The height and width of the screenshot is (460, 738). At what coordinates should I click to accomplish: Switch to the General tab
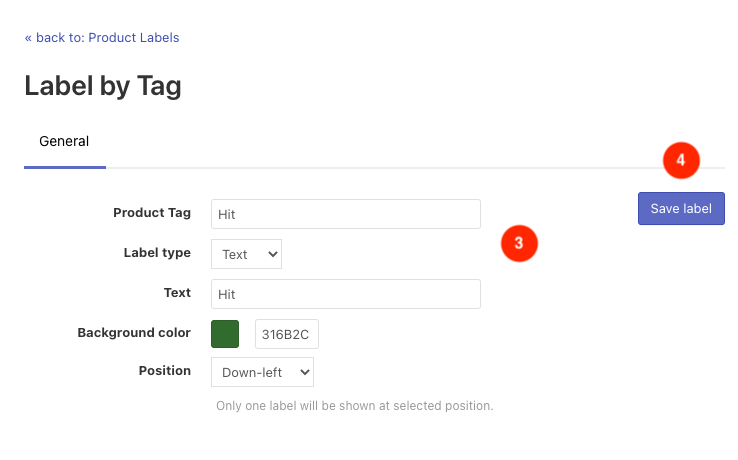tap(64, 141)
